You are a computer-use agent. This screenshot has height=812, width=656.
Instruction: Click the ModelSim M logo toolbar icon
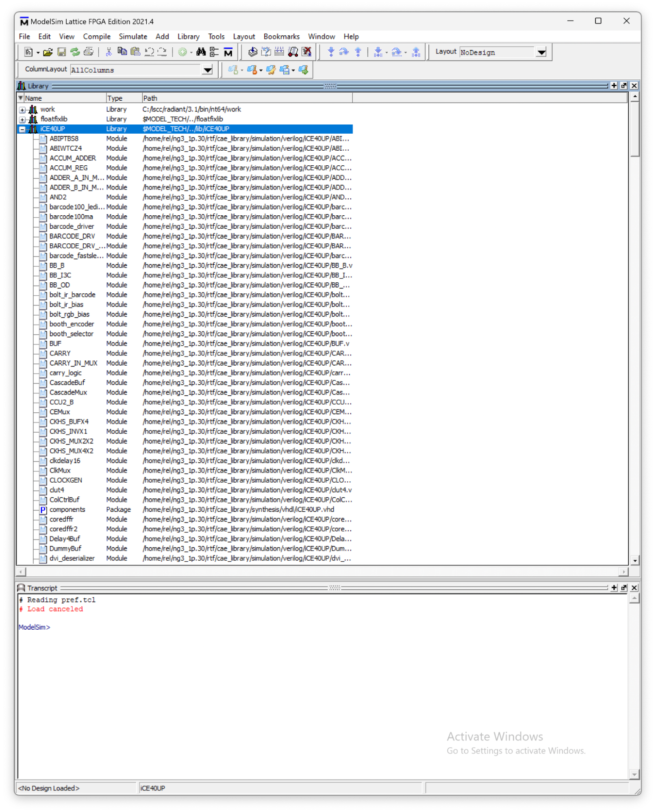click(x=228, y=52)
